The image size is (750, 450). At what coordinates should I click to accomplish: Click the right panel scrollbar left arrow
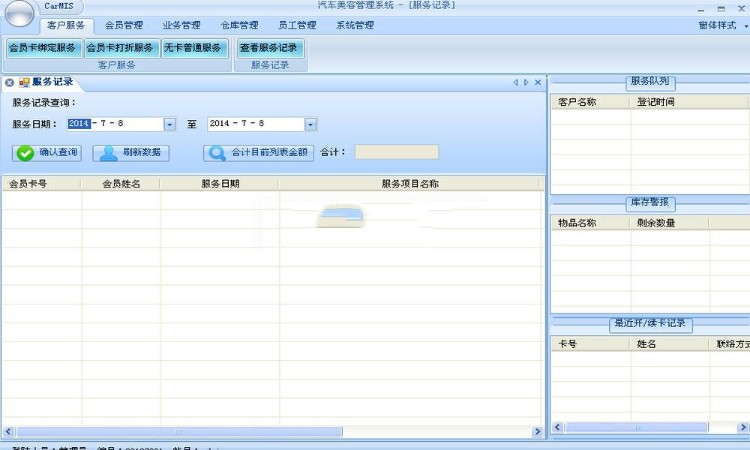(557, 427)
